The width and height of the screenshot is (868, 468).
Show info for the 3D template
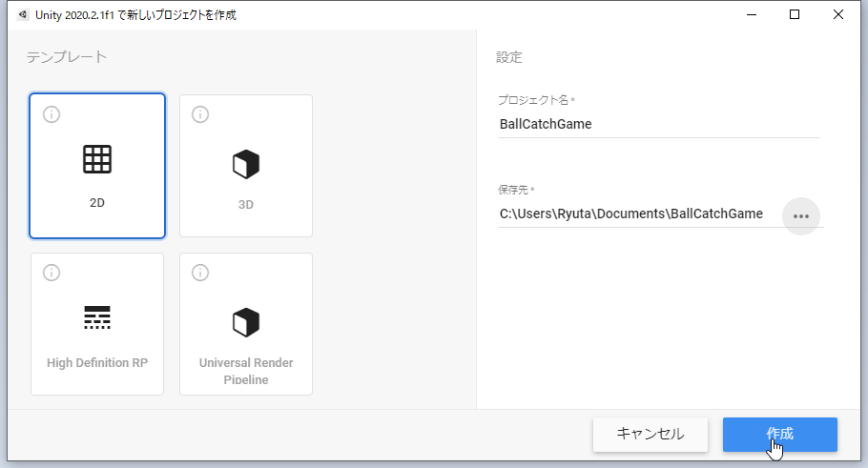[200, 114]
